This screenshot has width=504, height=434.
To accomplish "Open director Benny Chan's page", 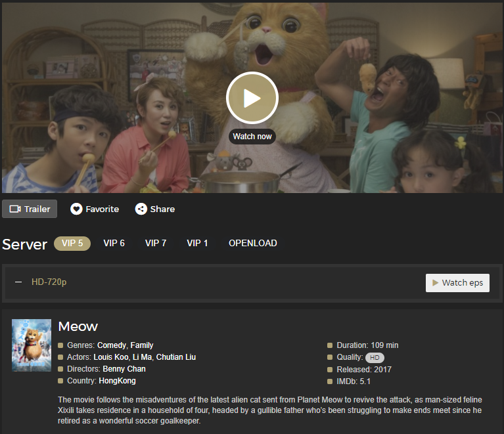I will click(124, 369).
